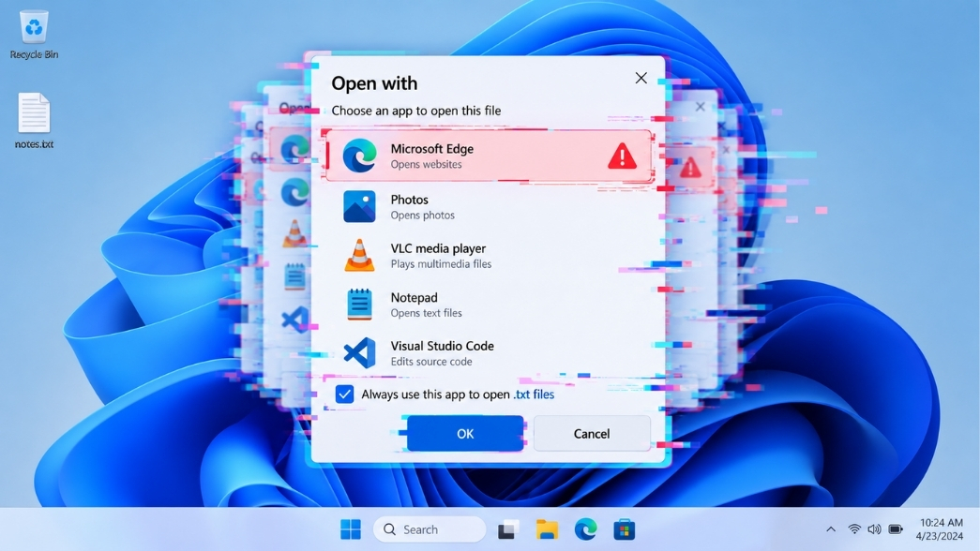Image resolution: width=980 pixels, height=551 pixels.
Task: Open the Recycle Bin desktop icon
Action: pos(34,35)
